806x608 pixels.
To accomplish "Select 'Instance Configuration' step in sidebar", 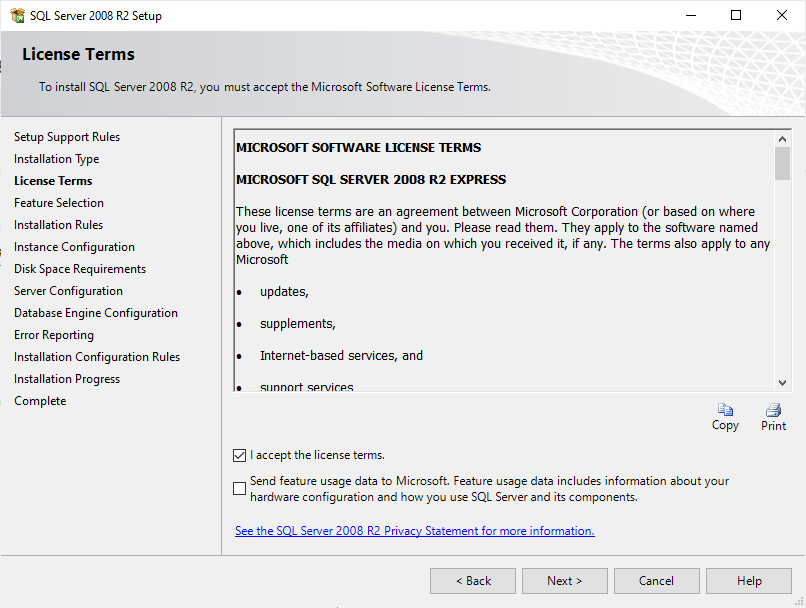I will click(x=74, y=247).
